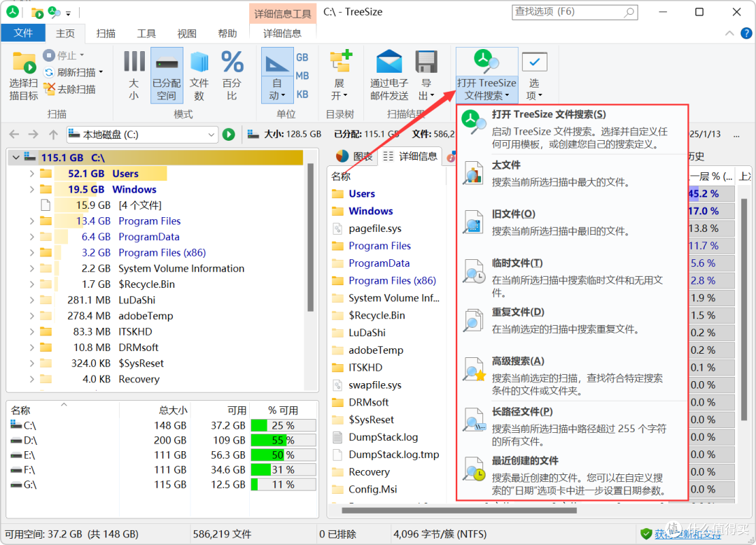This screenshot has width=756, height=545.
Task: Click the 选择扫描目标 folder icon
Action: tap(24, 63)
